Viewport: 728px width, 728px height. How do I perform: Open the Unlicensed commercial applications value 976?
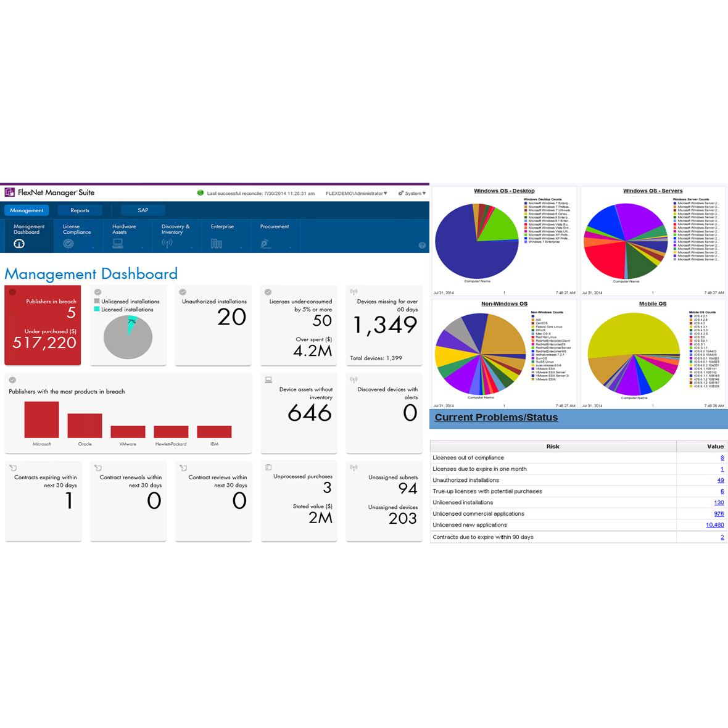click(x=719, y=513)
